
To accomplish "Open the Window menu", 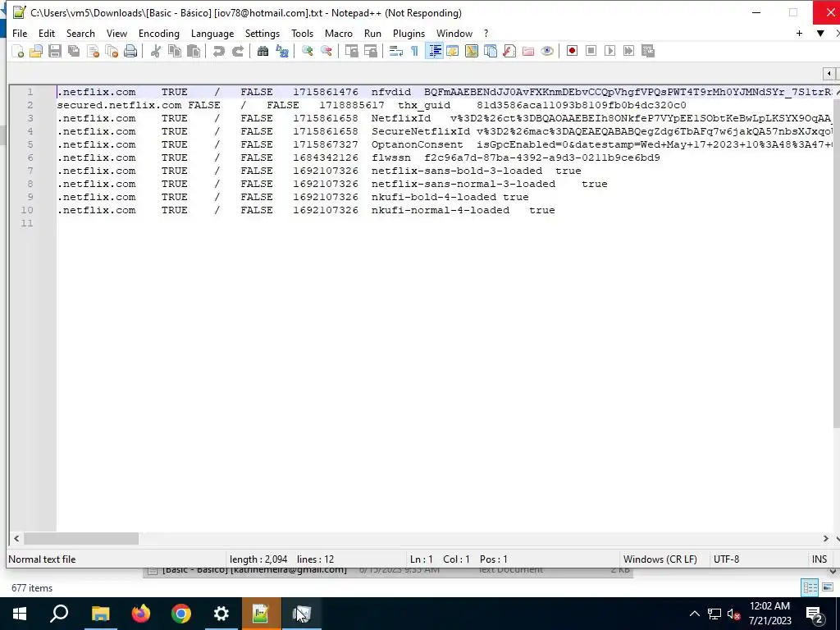I will point(454,33).
